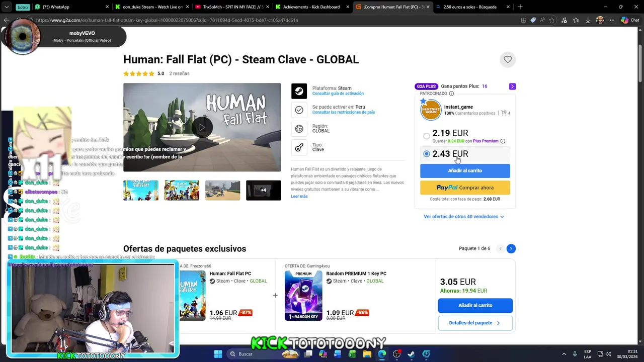644x362 pixels.
Task: Click the Añadir al carrito button for 2.43 EUR
Action: (x=465, y=171)
